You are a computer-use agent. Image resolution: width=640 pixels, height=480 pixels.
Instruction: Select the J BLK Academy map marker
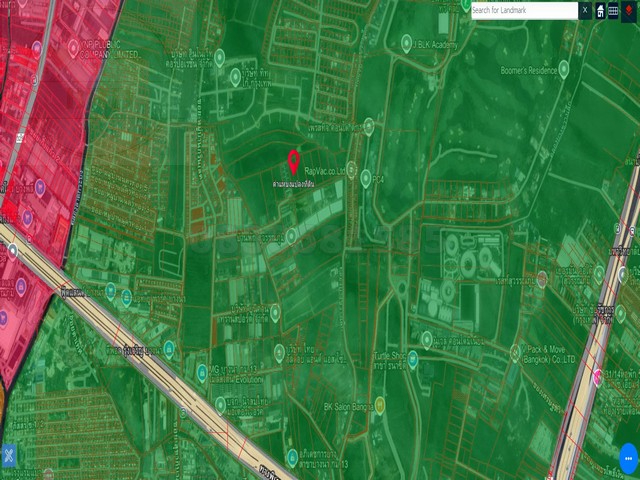point(407,44)
